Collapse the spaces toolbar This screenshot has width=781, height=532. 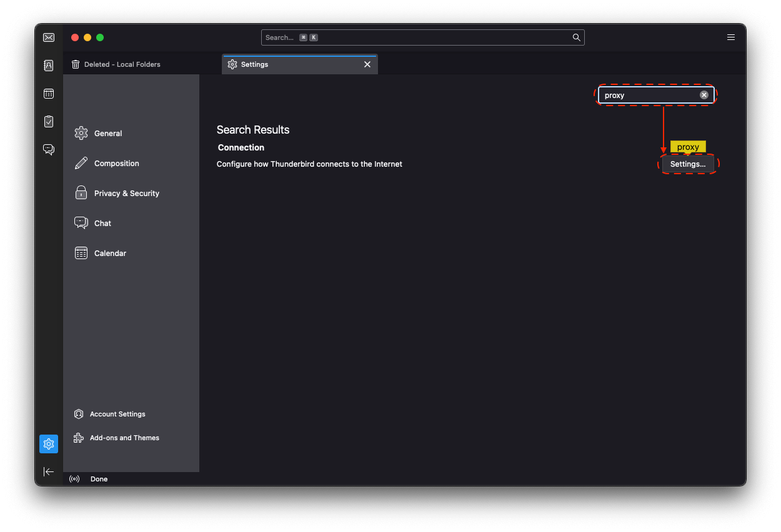click(49, 471)
